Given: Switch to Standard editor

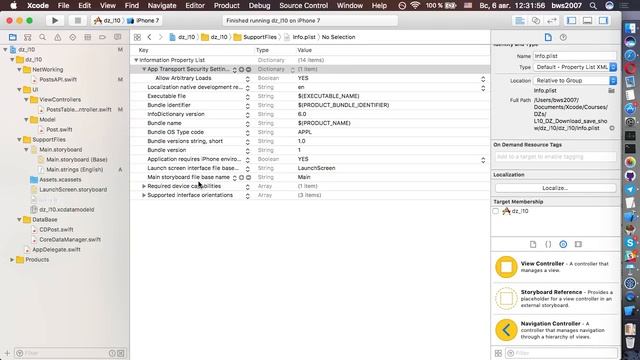Looking at the screenshot, I should pos(520,20).
